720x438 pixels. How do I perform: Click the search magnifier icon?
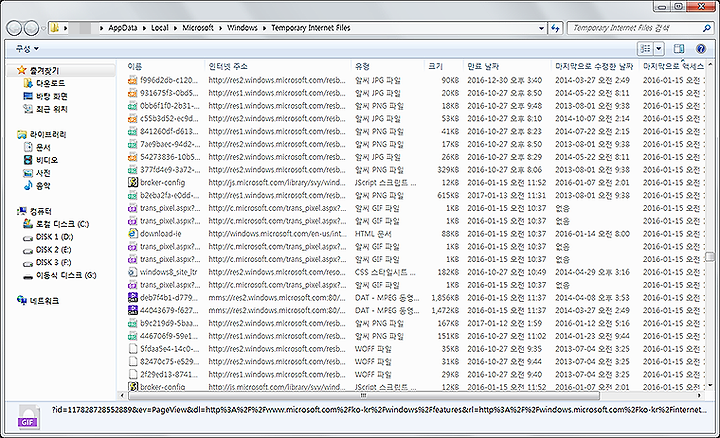click(707, 28)
